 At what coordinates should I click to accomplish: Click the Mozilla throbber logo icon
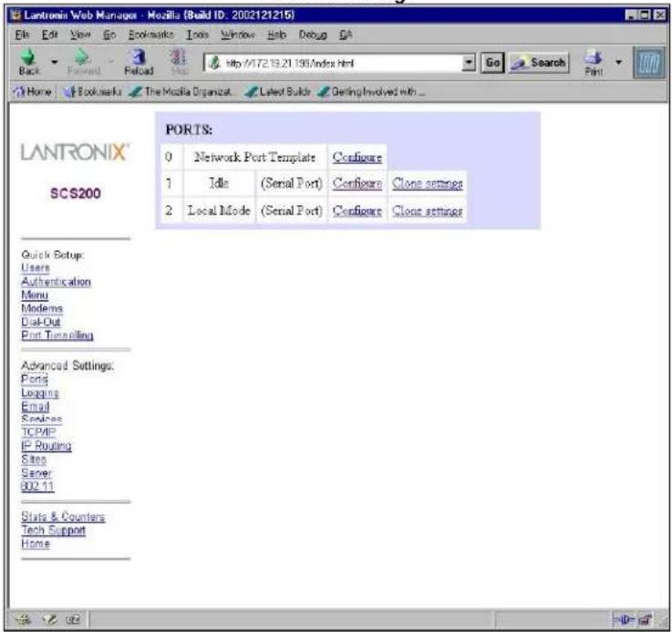(649, 64)
